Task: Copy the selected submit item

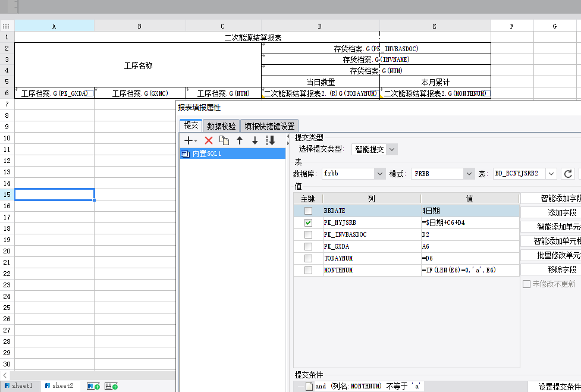Action: pos(224,140)
